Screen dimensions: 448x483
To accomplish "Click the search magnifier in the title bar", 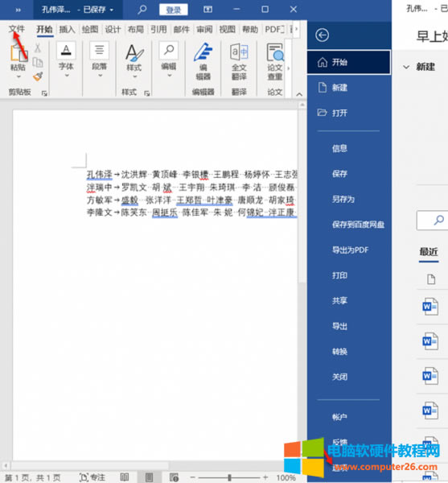I will (142, 10).
